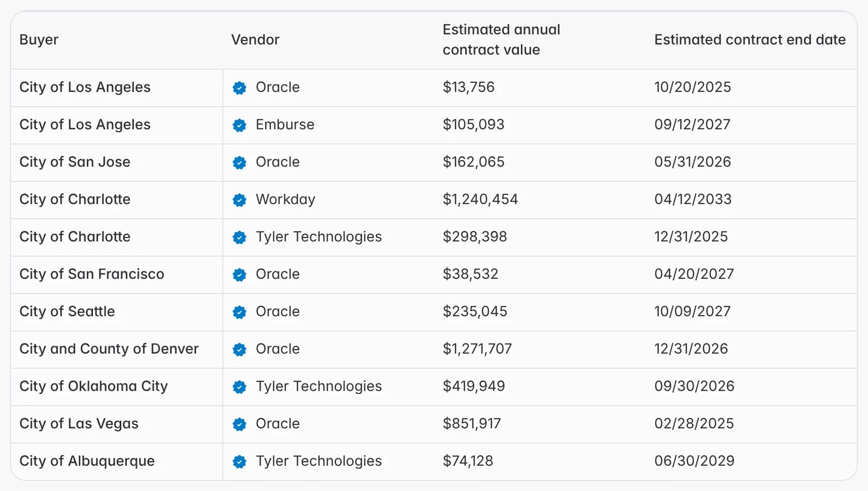Click verified badge beside Oracle for Los Angeles

[239, 88]
